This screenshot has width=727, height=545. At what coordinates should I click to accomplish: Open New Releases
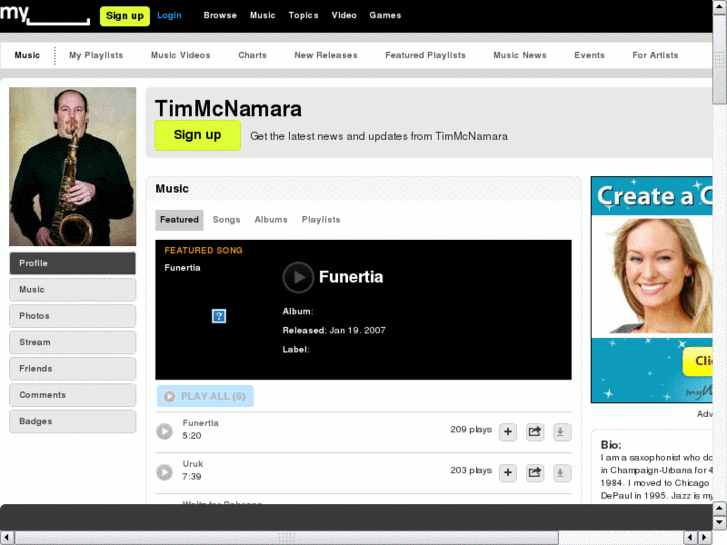326,55
